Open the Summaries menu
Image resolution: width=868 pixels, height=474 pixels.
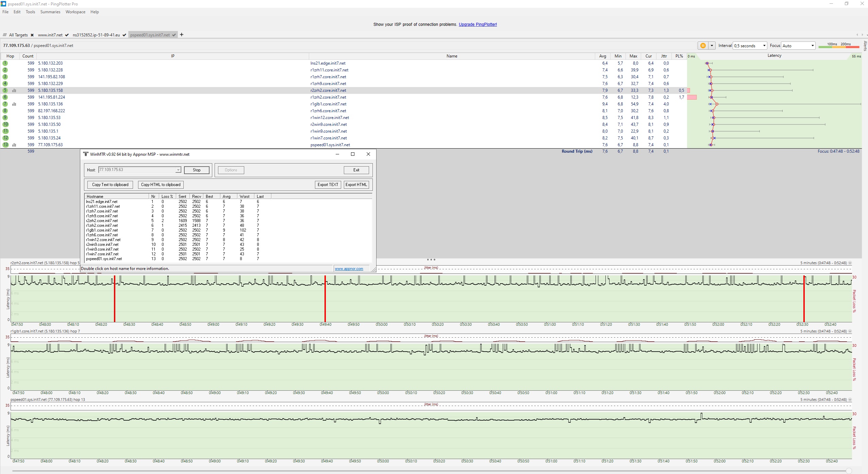coord(50,12)
